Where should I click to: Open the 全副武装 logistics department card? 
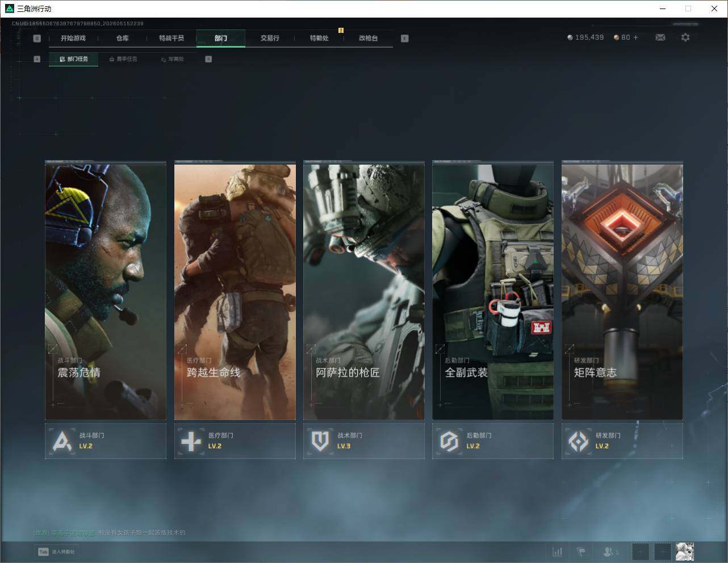[493, 291]
